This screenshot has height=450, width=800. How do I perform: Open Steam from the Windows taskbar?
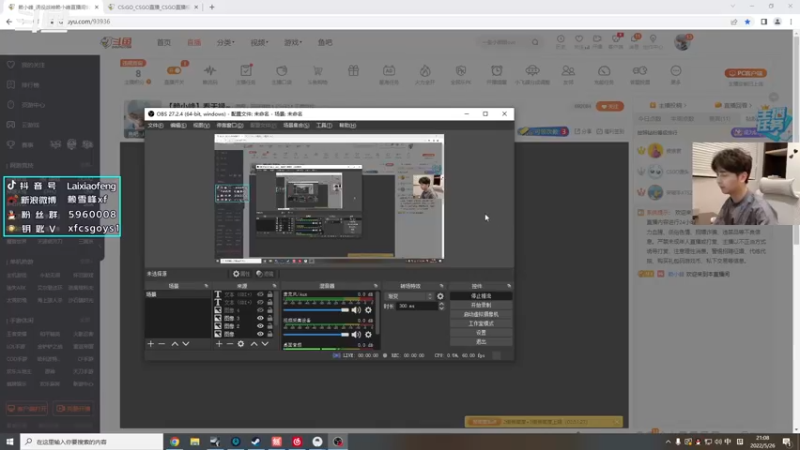click(x=256, y=441)
